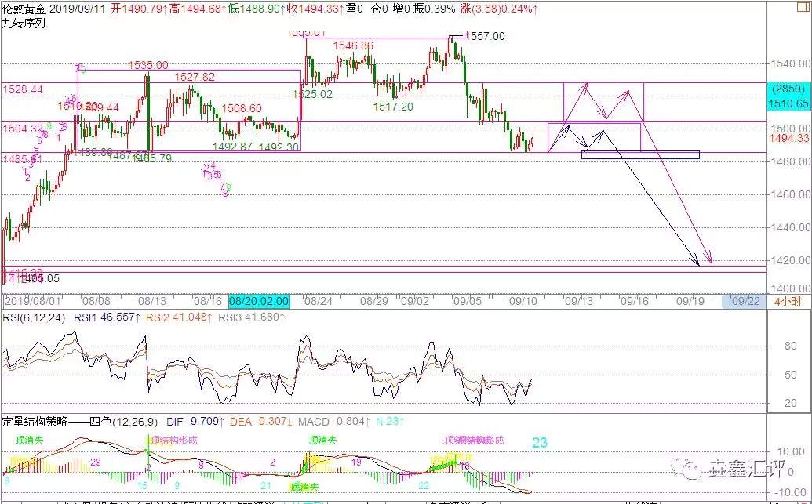Image resolution: width=812 pixels, height=504 pixels.
Task: Click the 1528.44 horizontal line label
Action: (x=22, y=89)
